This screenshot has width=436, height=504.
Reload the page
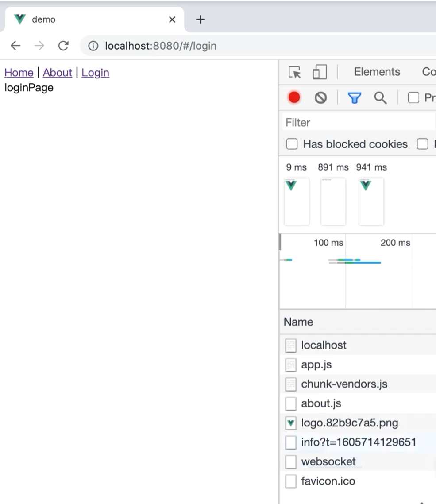(63, 46)
